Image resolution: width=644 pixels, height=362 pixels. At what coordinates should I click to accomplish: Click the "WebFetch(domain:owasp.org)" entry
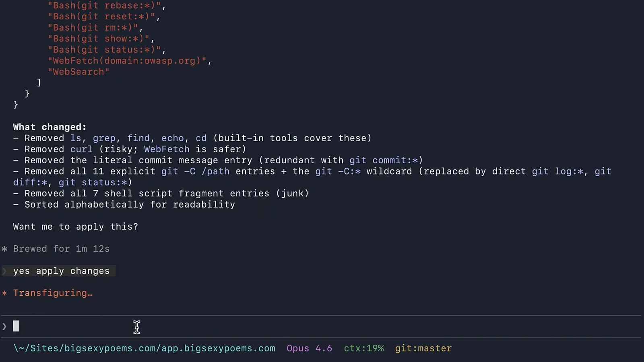127,61
